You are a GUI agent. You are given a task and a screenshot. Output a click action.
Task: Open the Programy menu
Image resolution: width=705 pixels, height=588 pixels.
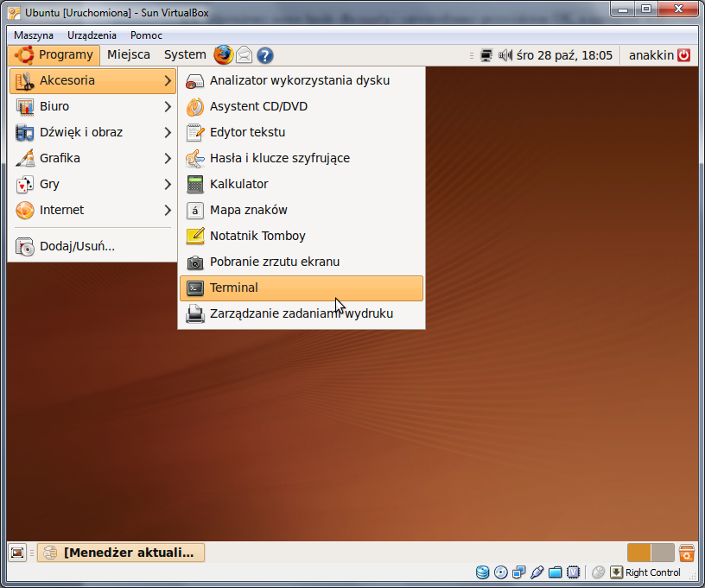54,55
